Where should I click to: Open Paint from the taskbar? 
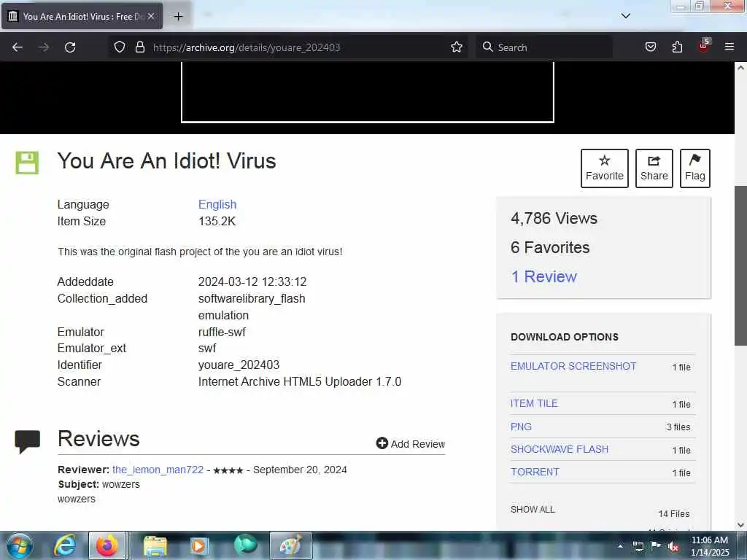[x=290, y=545]
